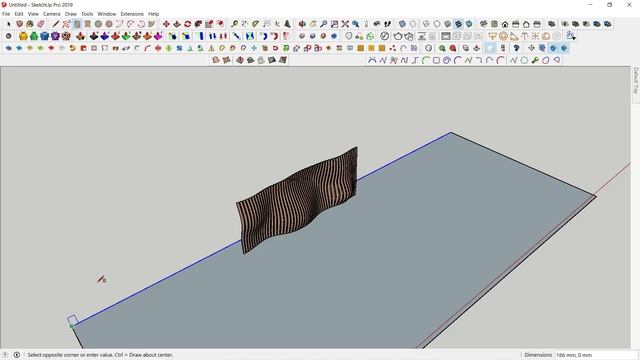The width and height of the screenshot is (640, 360).
Task: Open the Draw menu
Action: click(71, 14)
